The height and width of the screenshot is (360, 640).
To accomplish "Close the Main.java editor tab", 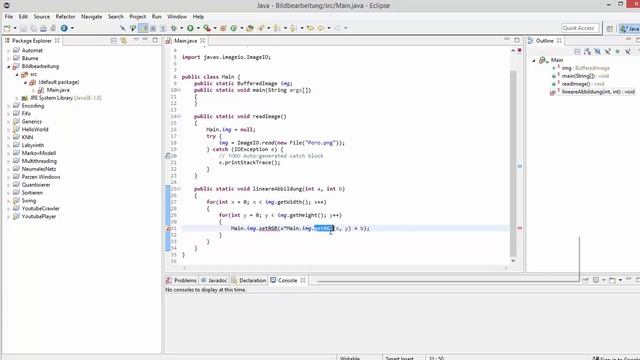I will click(x=202, y=41).
